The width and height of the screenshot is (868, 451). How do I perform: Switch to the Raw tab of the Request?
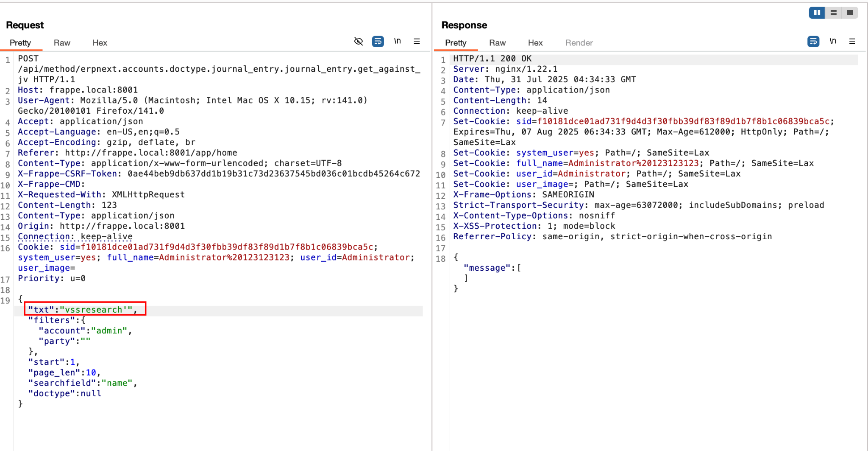pyautogui.click(x=62, y=42)
